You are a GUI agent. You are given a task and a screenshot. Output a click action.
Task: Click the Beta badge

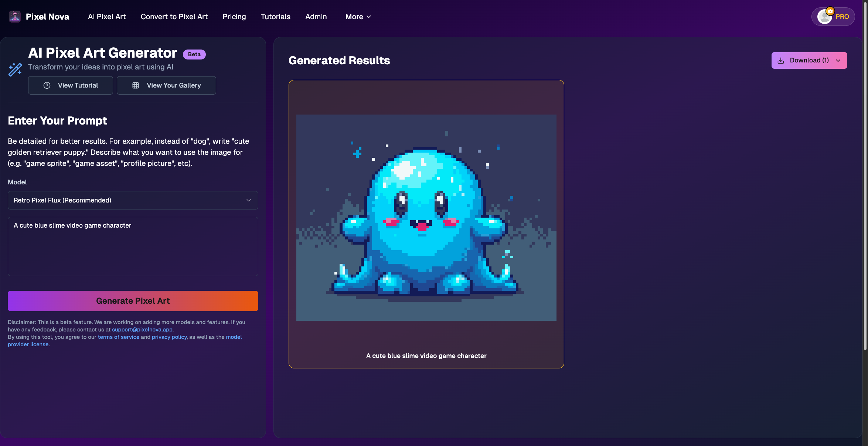pos(194,54)
